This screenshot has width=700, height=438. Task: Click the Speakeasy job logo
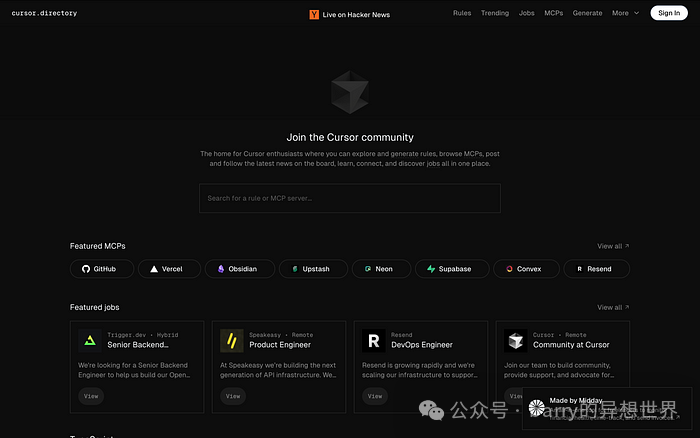[x=232, y=341]
